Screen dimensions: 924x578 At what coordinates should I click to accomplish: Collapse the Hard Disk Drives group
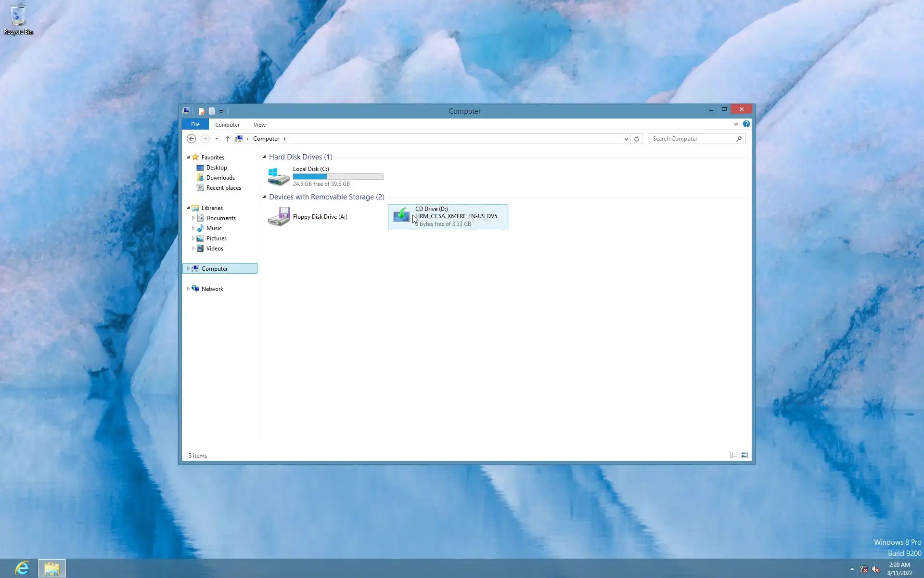click(264, 157)
